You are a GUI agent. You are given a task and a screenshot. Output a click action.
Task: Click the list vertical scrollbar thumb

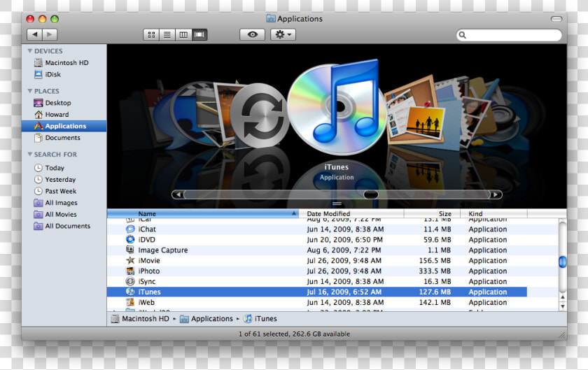coord(562,262)
